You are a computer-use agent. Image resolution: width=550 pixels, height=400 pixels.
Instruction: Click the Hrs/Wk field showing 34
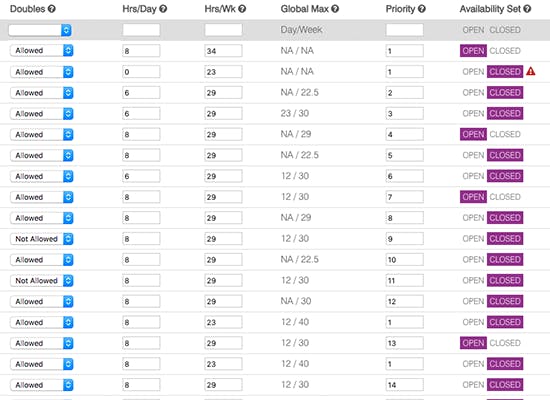[223, 51]
